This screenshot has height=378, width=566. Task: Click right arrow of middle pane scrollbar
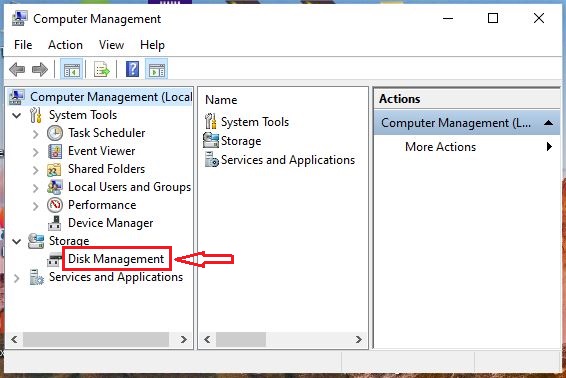tap(358, 339)
